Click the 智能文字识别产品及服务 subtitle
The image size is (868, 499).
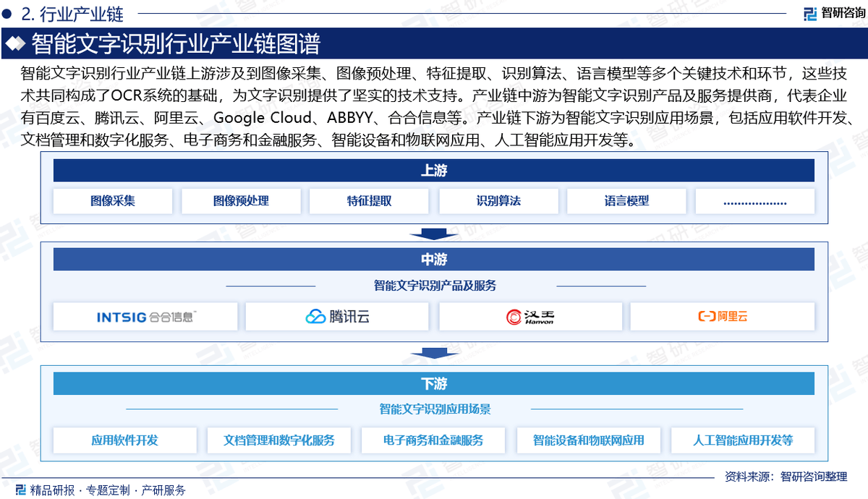click(x=435, y=286)
